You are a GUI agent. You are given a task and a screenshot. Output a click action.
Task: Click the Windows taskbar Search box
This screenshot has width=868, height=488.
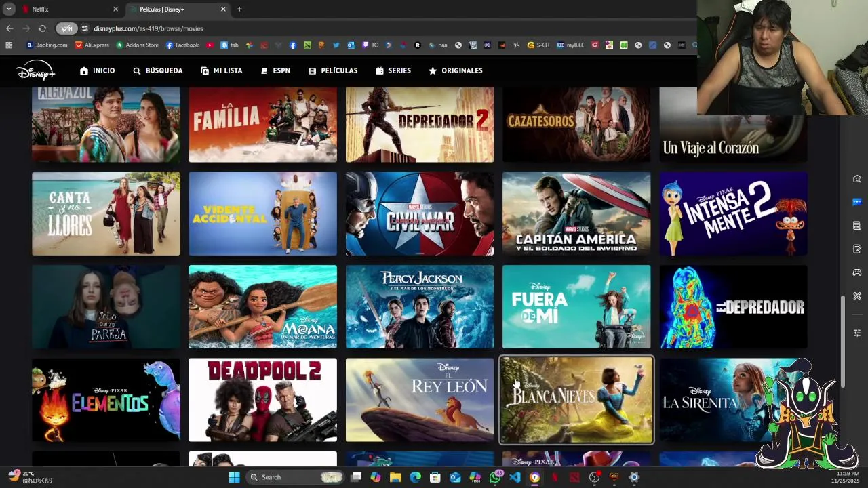[x=296, y=477]
